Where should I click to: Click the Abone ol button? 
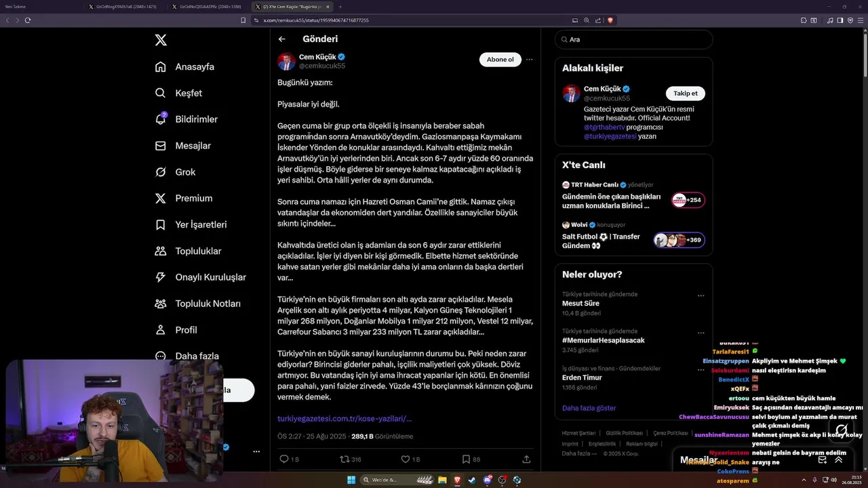coord(500,60)
